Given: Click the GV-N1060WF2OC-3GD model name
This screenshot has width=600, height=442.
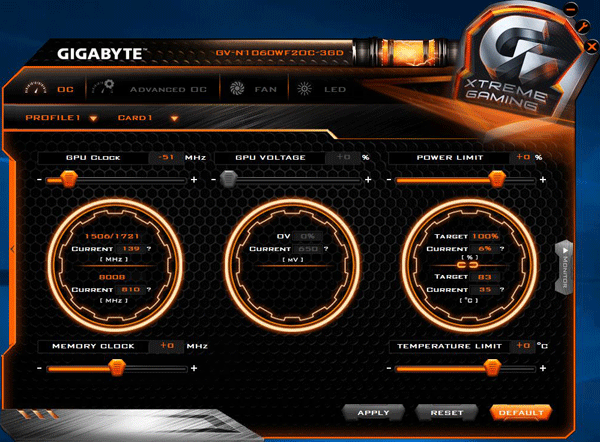Looking at the screenshot, I should coord(280,53).
